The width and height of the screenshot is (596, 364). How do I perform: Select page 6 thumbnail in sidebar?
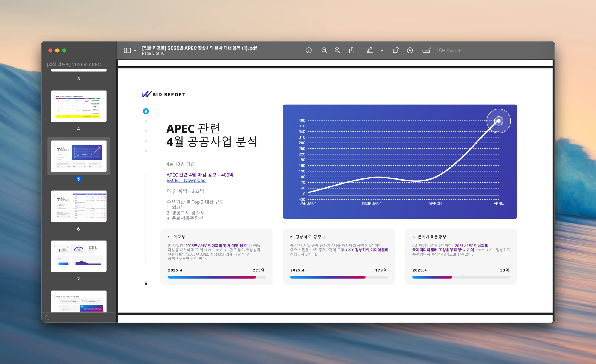click(x=79, y=206)
